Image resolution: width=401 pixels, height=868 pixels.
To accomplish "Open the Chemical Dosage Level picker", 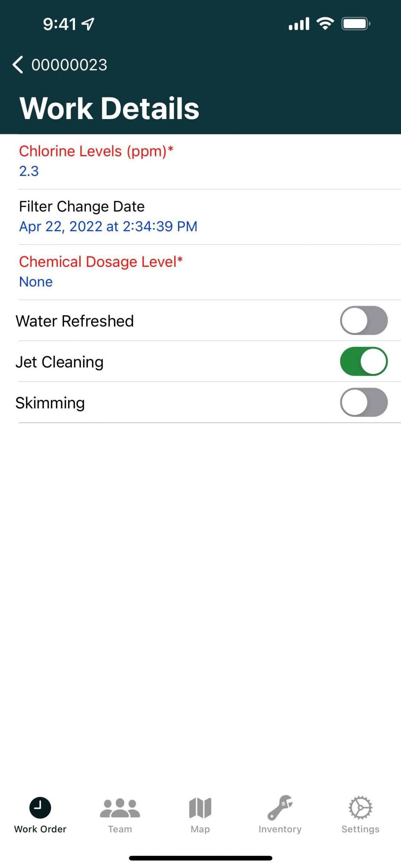I will pyautogui.click(x=101, y=262).
